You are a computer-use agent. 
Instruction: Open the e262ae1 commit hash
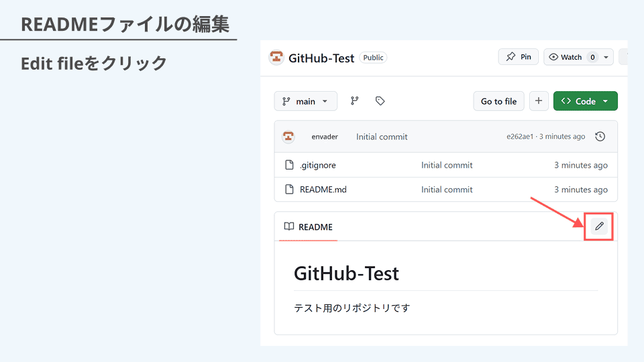click(519, 136)
